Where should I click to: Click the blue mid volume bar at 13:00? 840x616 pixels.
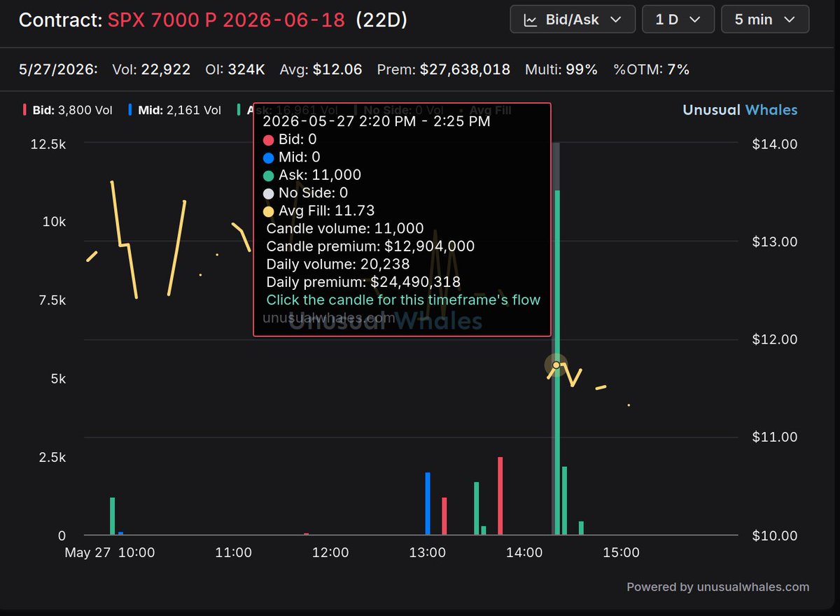(428, 504)
